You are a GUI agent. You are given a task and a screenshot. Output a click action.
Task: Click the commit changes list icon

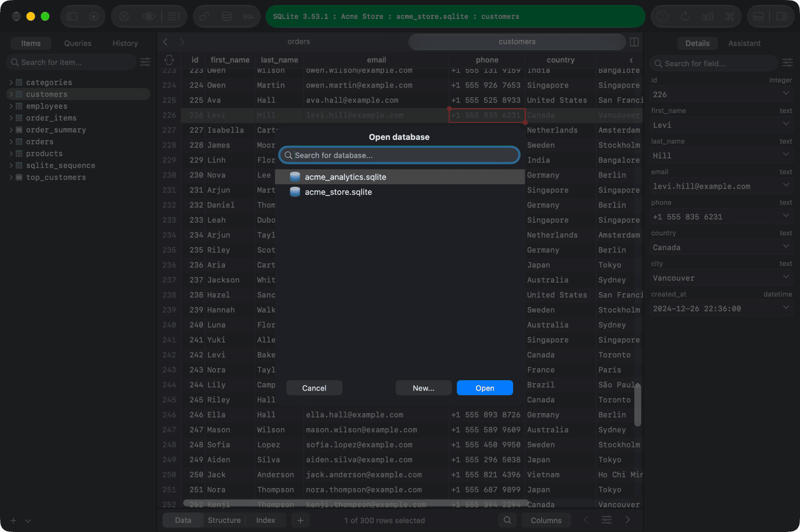click(x=173, y=16)
